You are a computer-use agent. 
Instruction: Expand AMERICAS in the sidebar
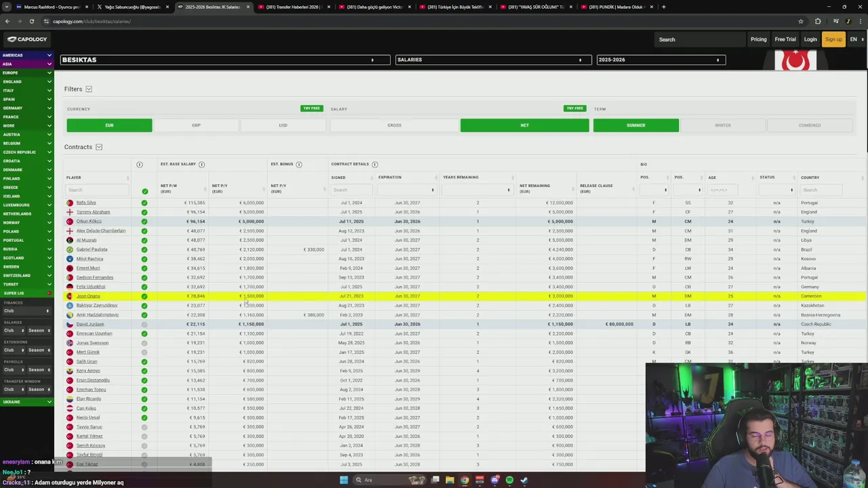point(26,55)
